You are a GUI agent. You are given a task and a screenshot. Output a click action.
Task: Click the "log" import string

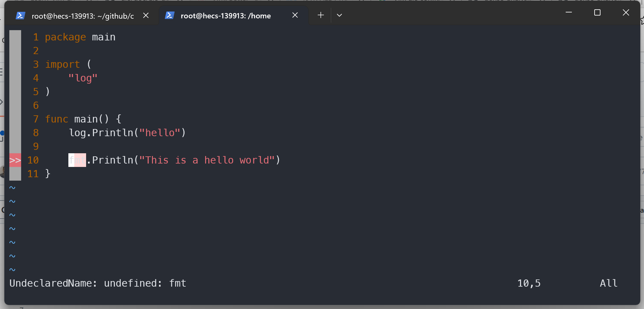coord(83,78)
